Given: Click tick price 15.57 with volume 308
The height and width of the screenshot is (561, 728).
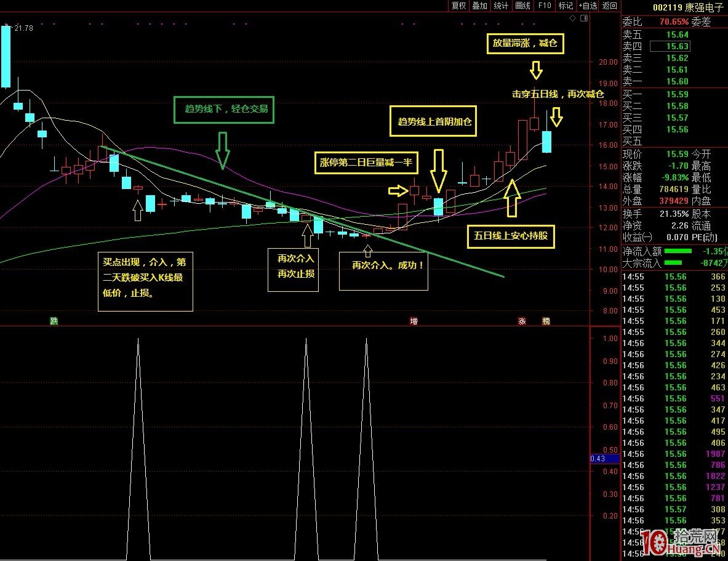Looking at the screenshot, I should pos(676,509).
